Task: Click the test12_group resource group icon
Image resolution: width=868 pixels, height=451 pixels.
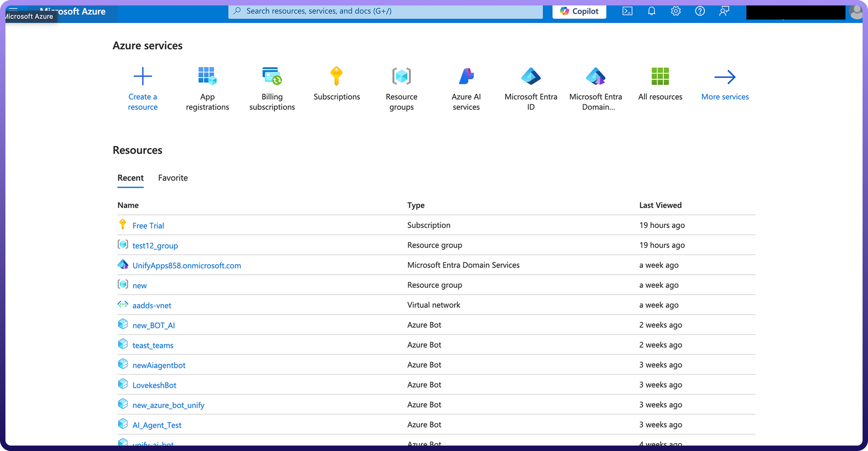Action: pyautogui.click(x=123, y=245)
